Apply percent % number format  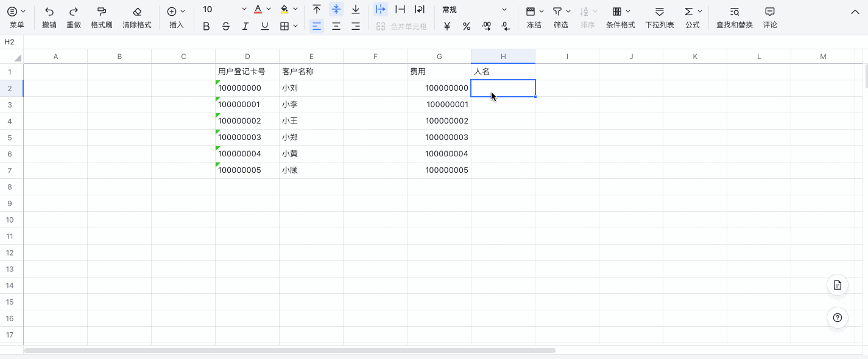click(467, 26)
